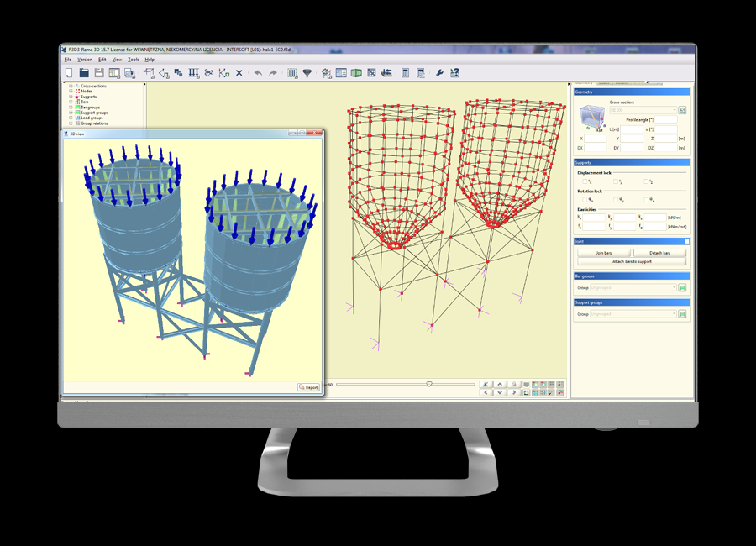The width and height of the screenshot is (756, 546).
Task: Check the Y rotation lock checkbox
Action: pyautogui.click(x=616, y=200)
